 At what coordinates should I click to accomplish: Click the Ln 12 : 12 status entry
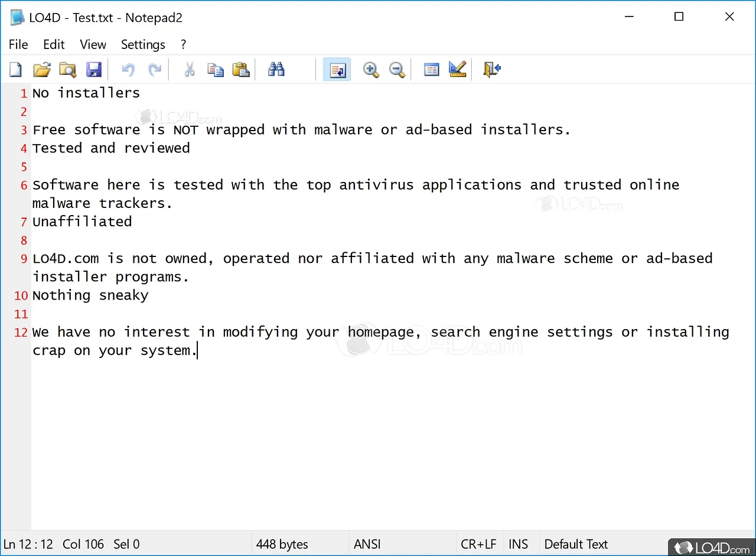tap(29, 544)
